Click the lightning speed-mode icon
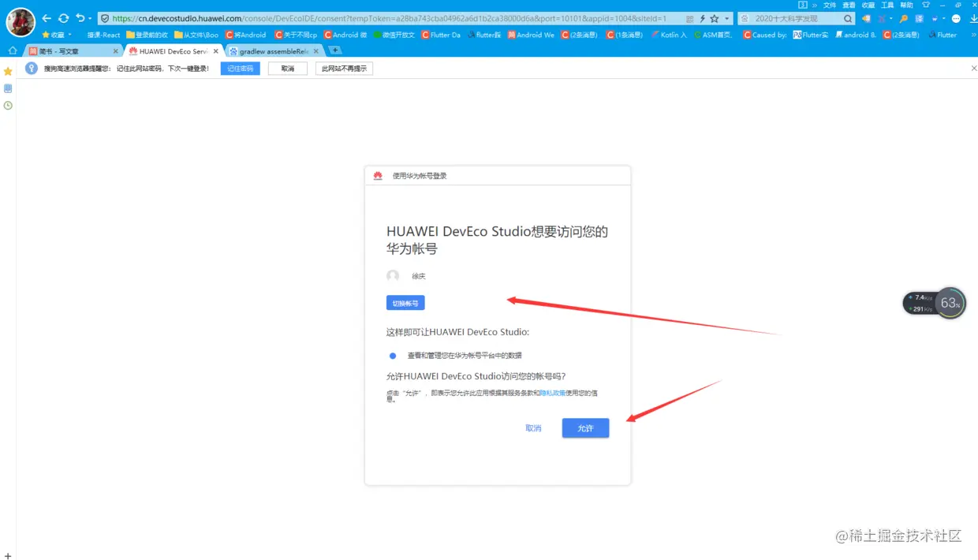The image size is (978, 560). [x=703, y=18]
